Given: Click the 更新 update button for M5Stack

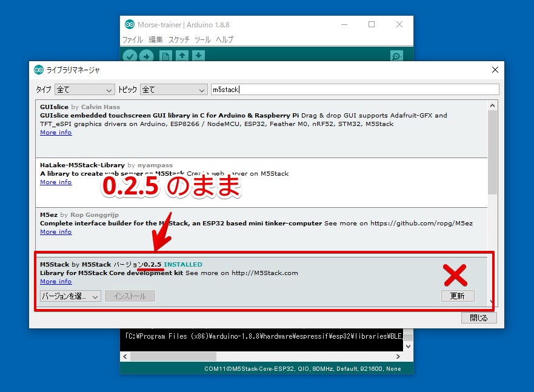Looking at the screenshot, I should (458, 296).
